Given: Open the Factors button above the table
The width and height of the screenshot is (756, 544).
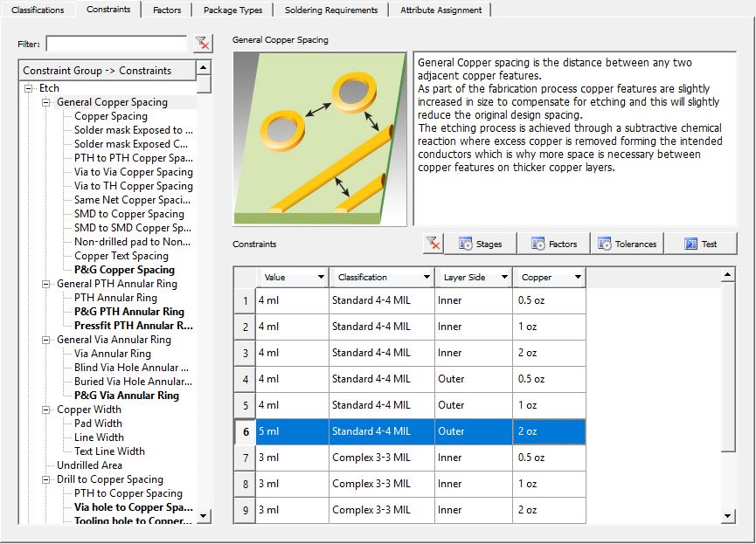Looking at the screenshot, I should pos(553,244).
